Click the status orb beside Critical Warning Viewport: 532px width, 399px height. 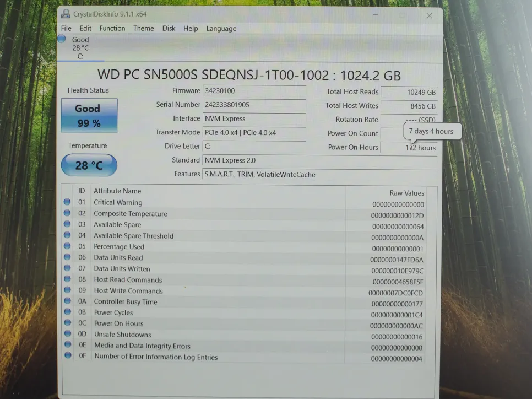67,202
